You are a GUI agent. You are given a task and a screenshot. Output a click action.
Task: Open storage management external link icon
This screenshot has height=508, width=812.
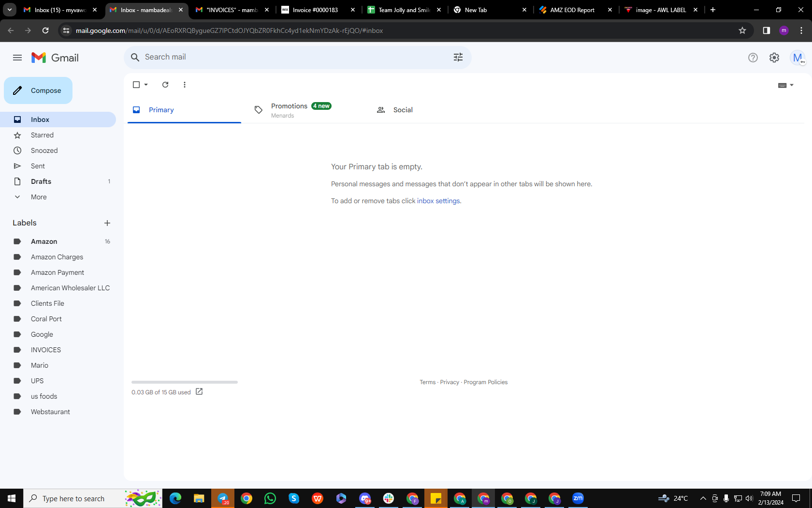point(199,391)
